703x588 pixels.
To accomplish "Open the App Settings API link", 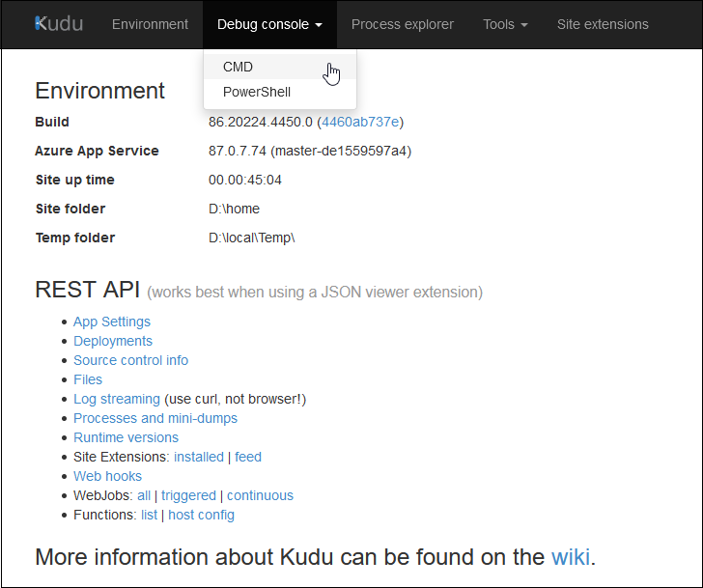I will [x=112, y=322].
